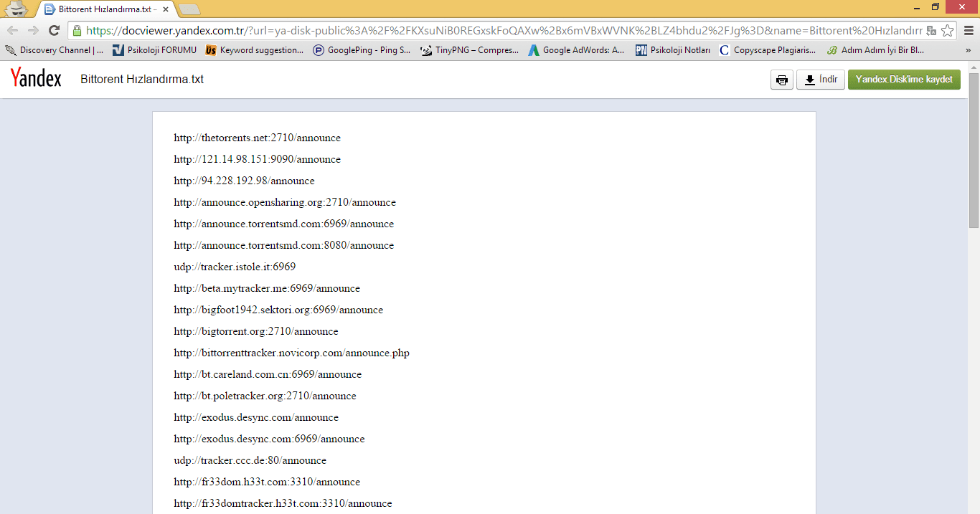Click line announce.opensharing.org:2710/announce

tap(285, 202)
